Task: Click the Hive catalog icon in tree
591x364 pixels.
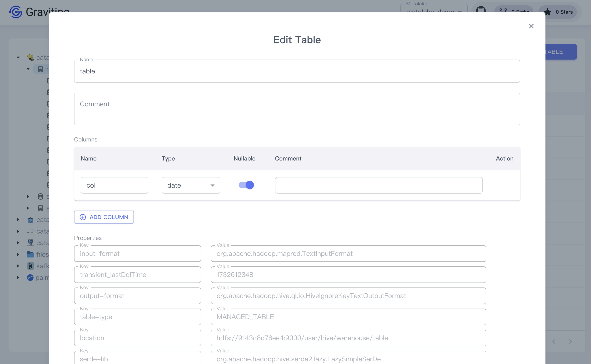Action: [30, 57]
